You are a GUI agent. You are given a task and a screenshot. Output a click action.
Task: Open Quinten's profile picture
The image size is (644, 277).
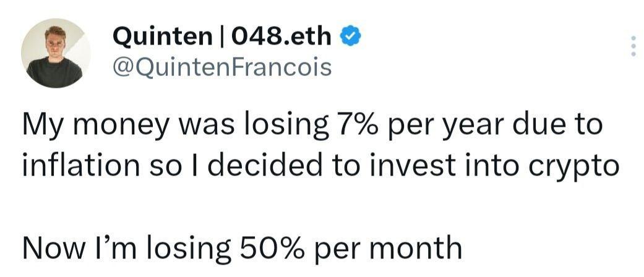click(x=55, y=54)
